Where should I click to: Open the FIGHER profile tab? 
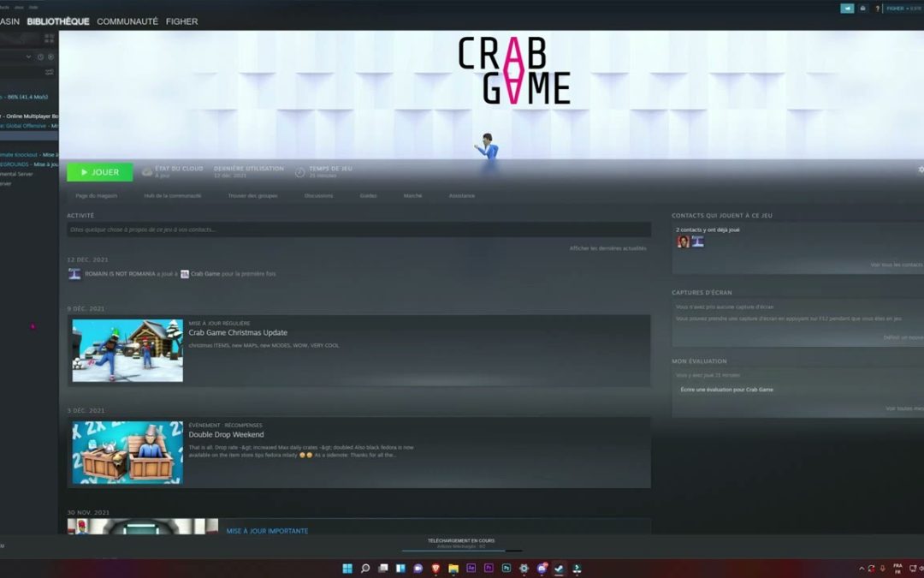coord(181,21)
